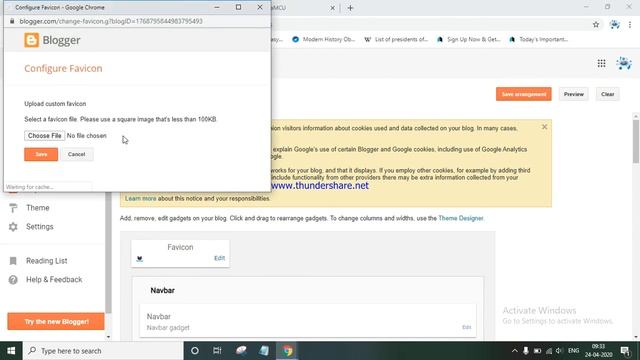Edit the Navbar gadget

[x=467, y=327]
